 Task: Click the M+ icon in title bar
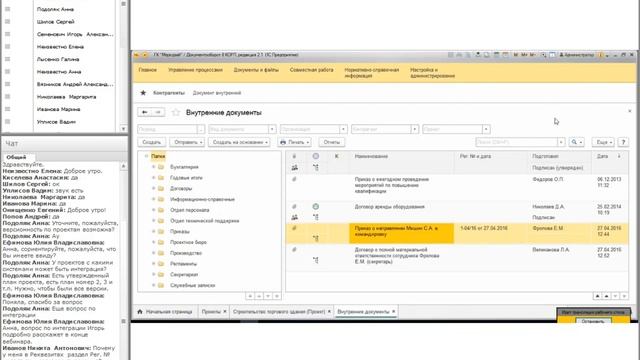point(525,55)
